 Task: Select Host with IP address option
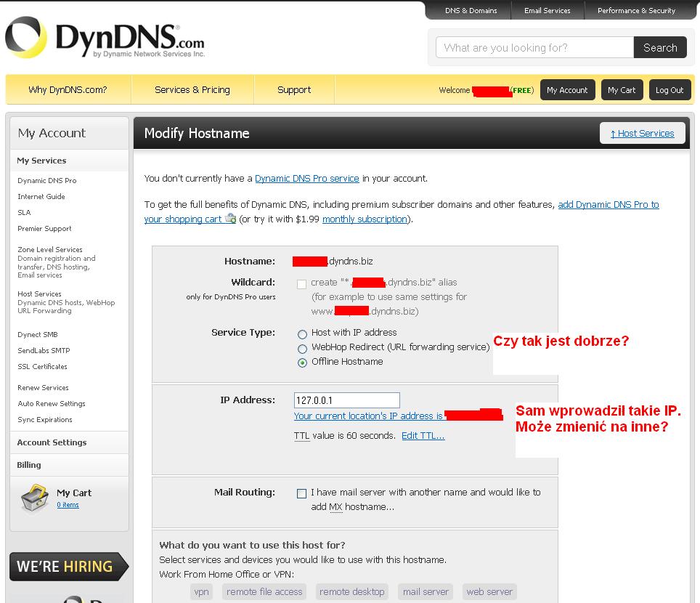(302, 333)
